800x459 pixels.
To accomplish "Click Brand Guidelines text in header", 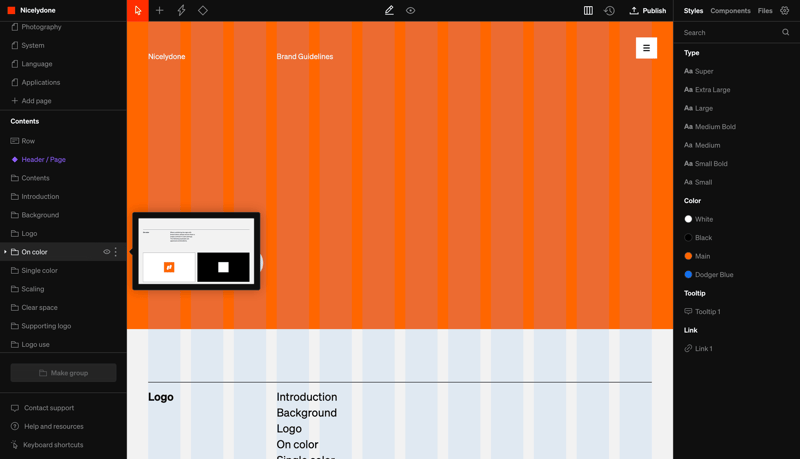I will tap(305, 57).
